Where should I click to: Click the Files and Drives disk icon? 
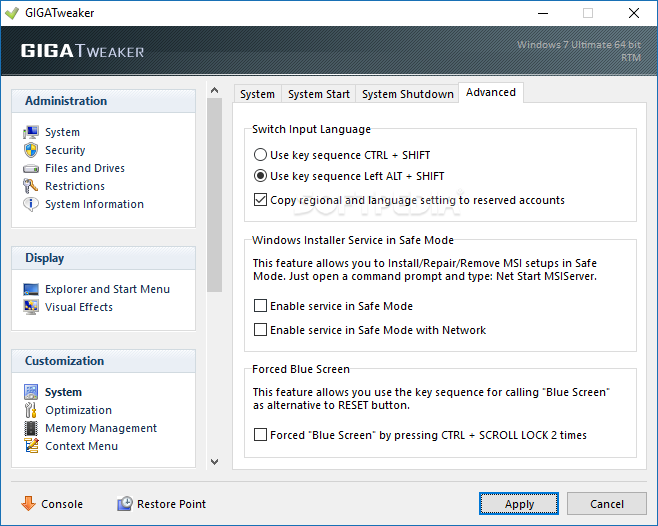(x=31, y=169)
